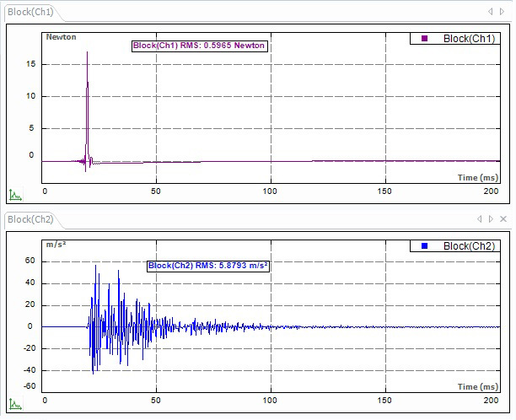516x420 pixels.
Task: Click the Time (ms) label in Ch2 plot
Action: [478, 385]
